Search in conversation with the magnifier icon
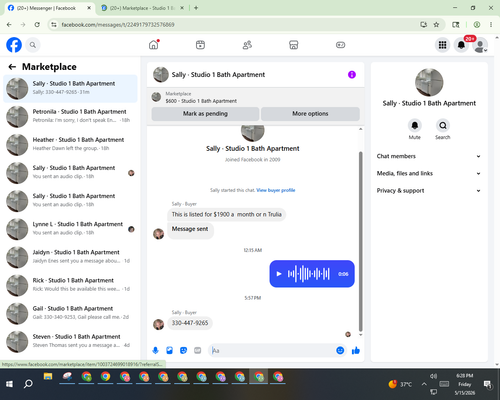The image size is (500, 400). (x=443, y=125)
